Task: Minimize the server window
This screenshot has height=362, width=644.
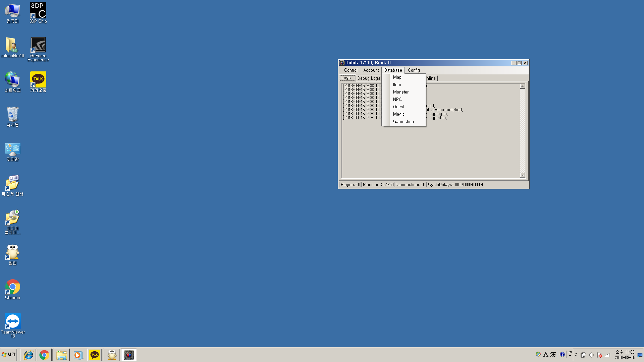Action: coord(513,63)
